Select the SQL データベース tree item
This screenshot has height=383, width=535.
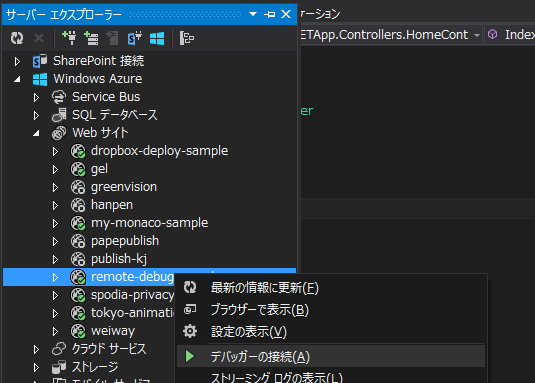click(x=115, y=115)
